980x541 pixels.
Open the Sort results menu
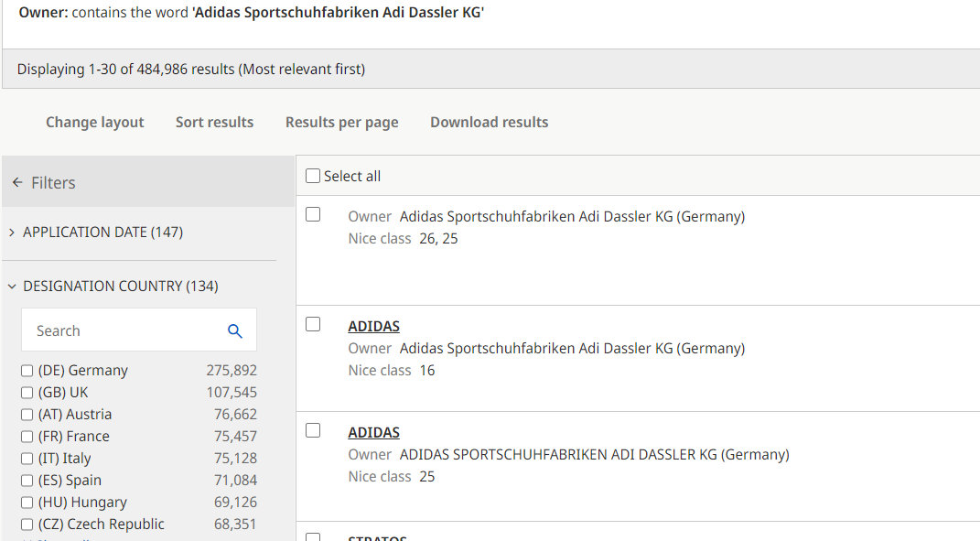pos(214,123)
